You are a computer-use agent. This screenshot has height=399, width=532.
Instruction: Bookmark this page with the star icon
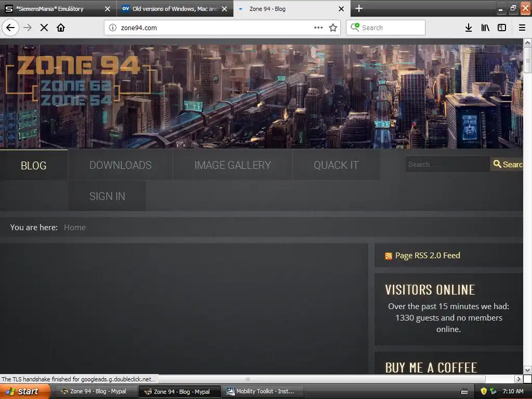(333, 28)
